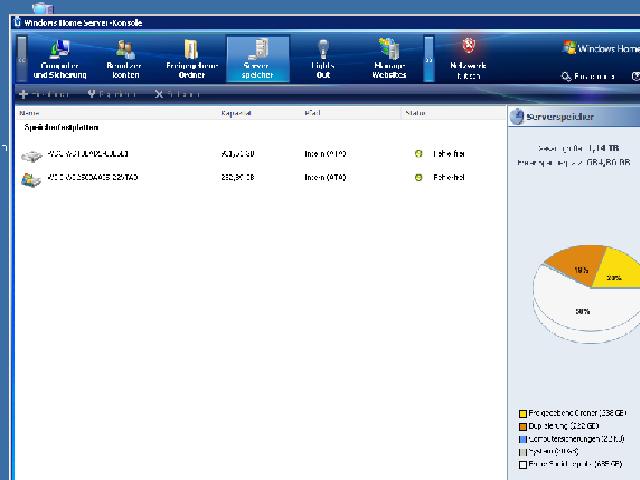Click the yellow pie chart slice
640x480 pixels.
(618, 269)
